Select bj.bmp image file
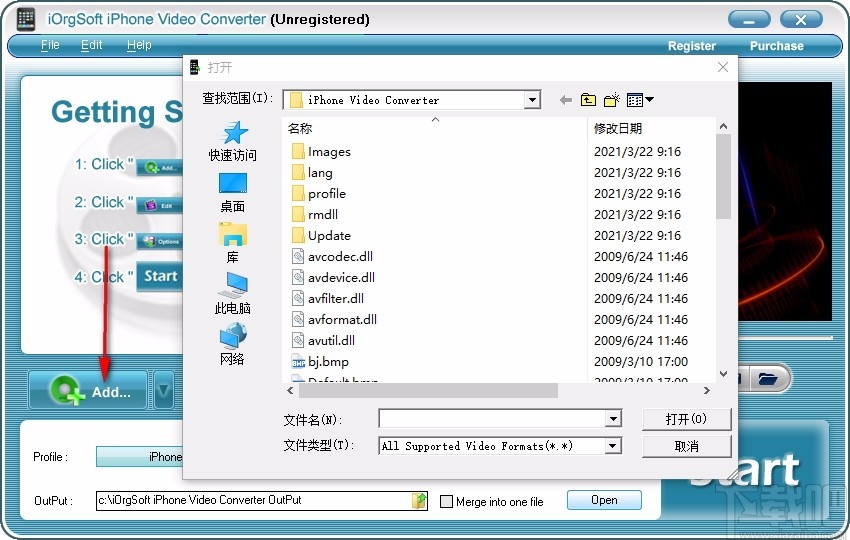 320,362
